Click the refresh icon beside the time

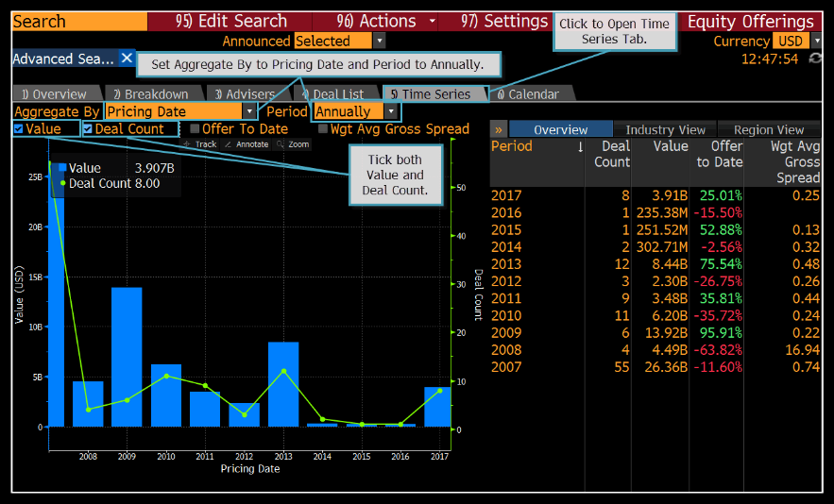[x=815, y=59]
